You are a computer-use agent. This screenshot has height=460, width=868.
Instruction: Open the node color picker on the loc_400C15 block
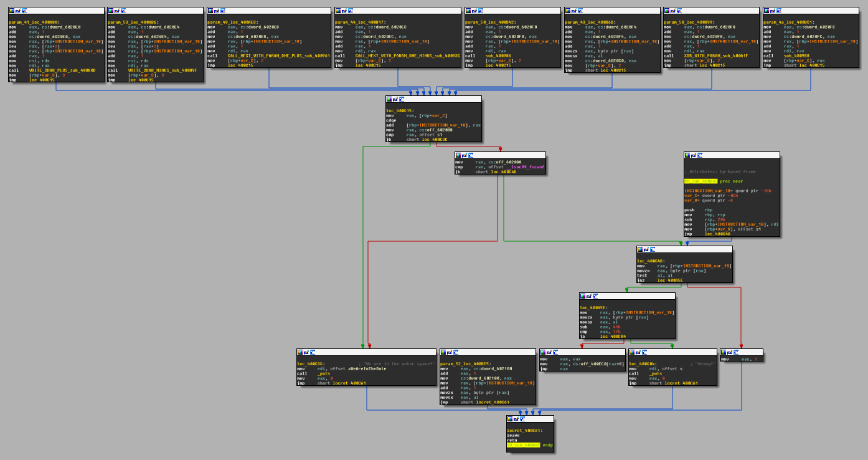(x=389, y=98)
